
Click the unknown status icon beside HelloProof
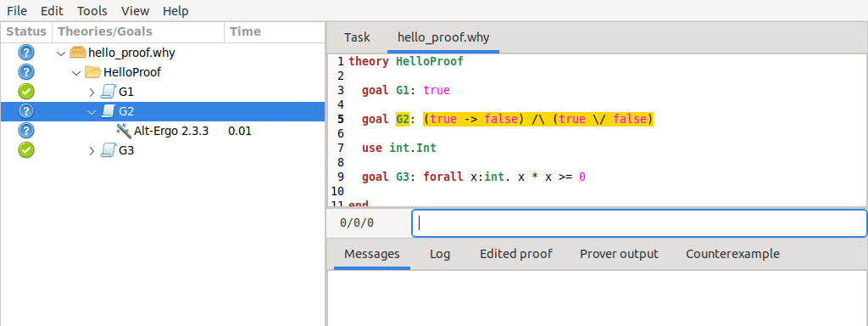(26, 72)
